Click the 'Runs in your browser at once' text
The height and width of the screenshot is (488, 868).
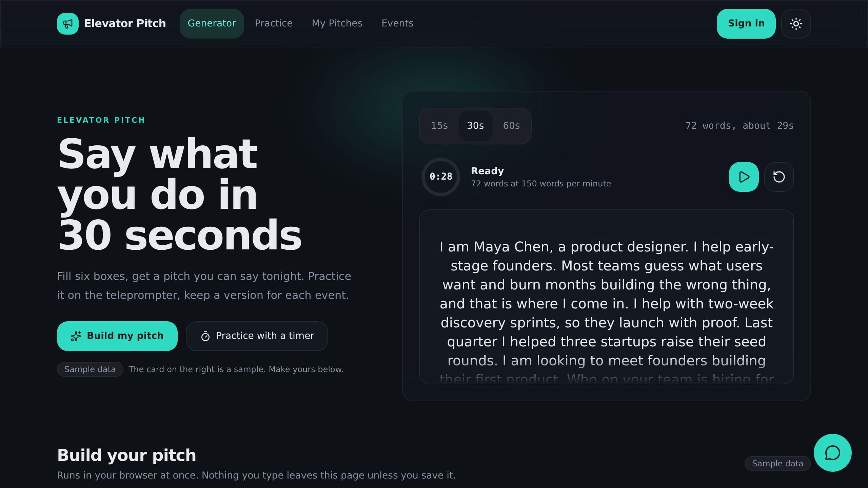tap(256, 475)
